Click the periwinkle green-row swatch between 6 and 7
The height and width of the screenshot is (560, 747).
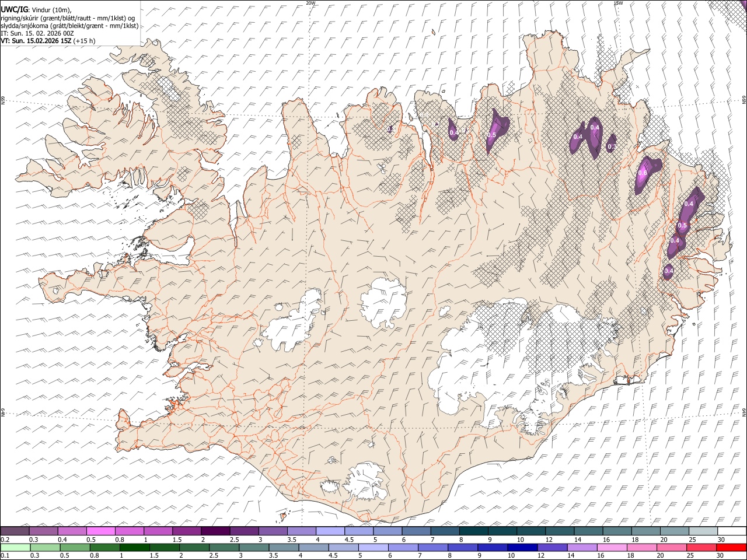(x=404, y=547)
